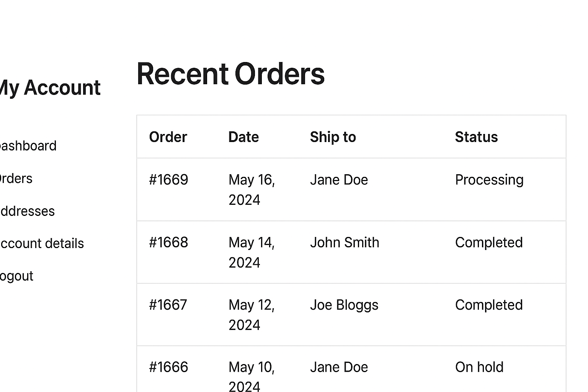Open order #1668
588x392 pixels.
coord(168,242)
